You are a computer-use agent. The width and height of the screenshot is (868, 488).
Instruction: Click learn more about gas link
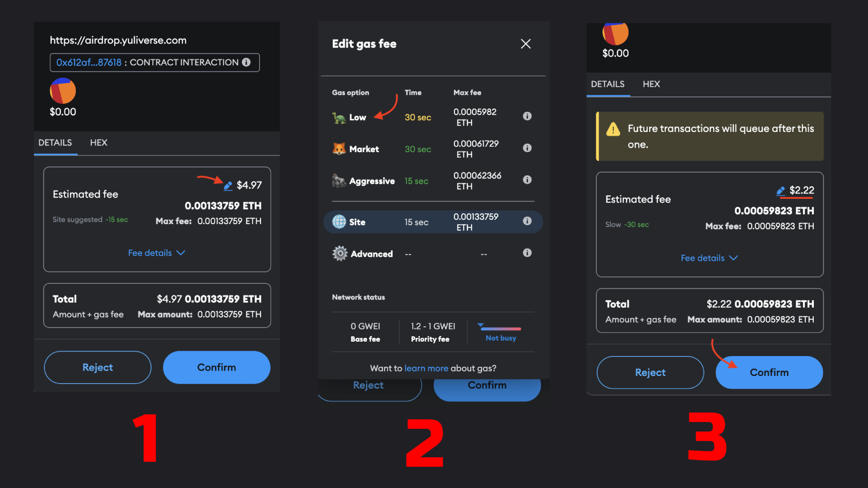click(x=426, y=368)
